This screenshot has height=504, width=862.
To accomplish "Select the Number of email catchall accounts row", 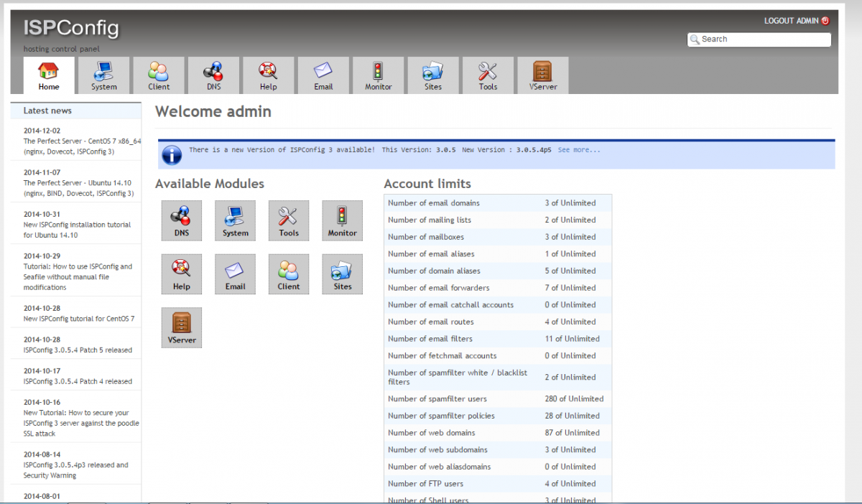I will tap(498, 305).
